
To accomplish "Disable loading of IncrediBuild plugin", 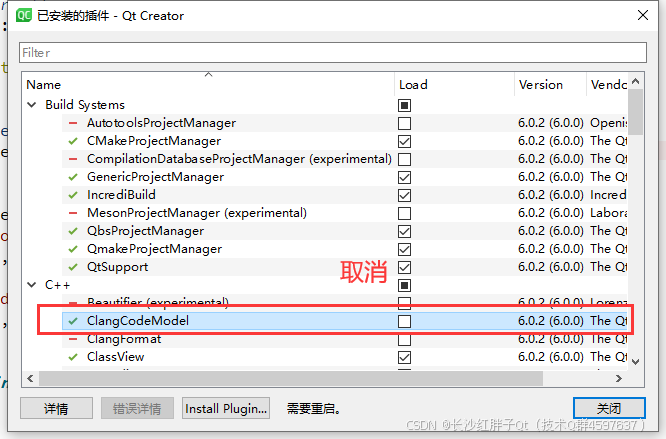I will pos(404,195).
